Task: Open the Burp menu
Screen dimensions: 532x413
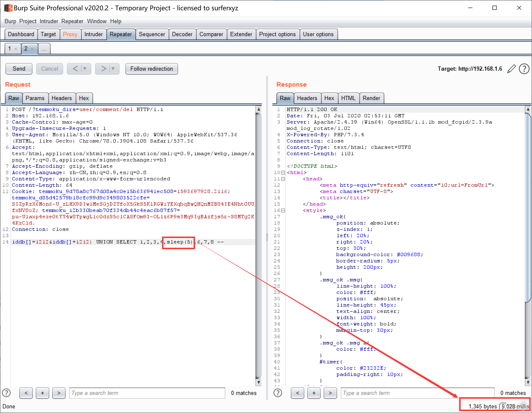Action: click(x=10, y=21)
